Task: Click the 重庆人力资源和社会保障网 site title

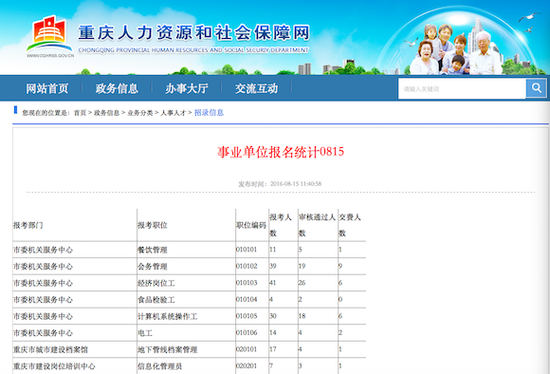Action: tap(194, 33)
